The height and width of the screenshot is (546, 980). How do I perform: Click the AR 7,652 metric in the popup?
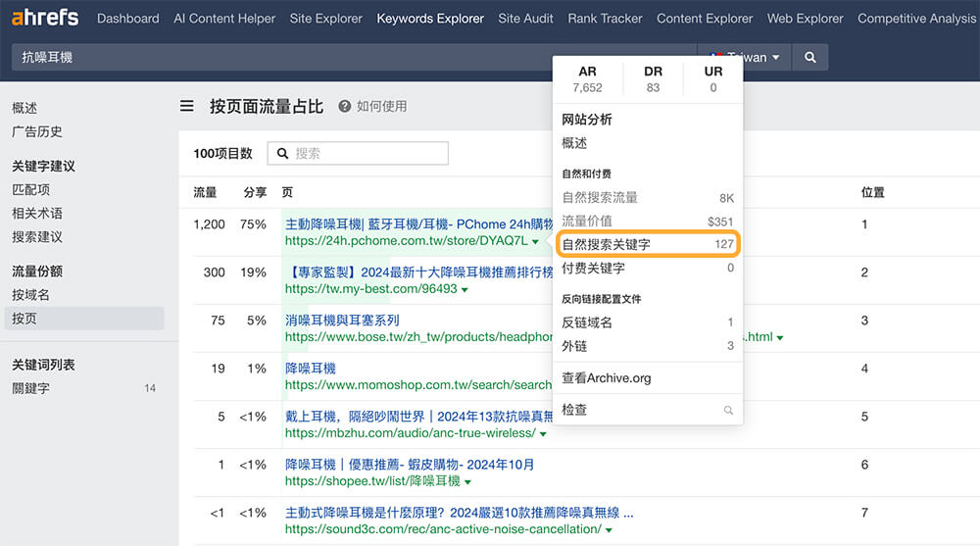[x=587, y=79]
